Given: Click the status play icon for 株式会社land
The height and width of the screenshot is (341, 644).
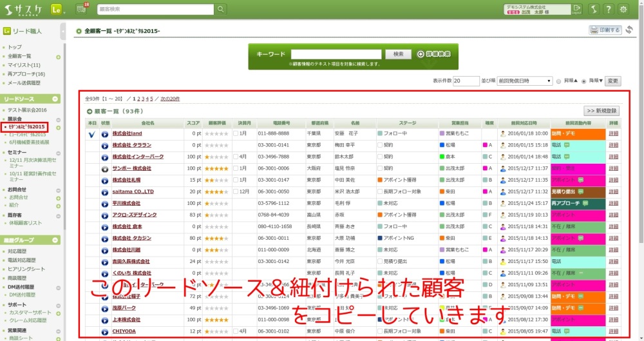Looking at the screenshot, I should (105, 133).
